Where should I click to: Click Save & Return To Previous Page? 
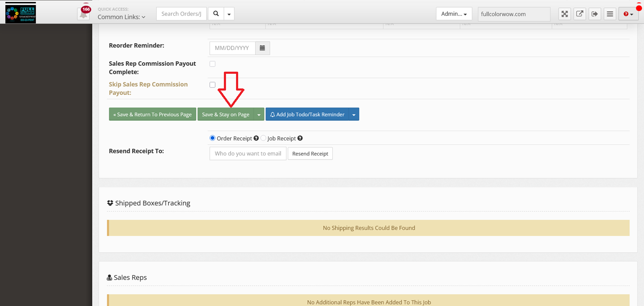click(152, 115)
